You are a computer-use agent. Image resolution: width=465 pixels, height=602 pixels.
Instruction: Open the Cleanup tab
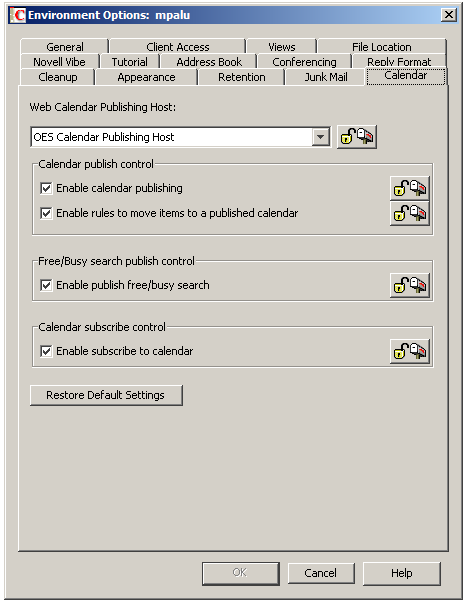click(58, 77)
